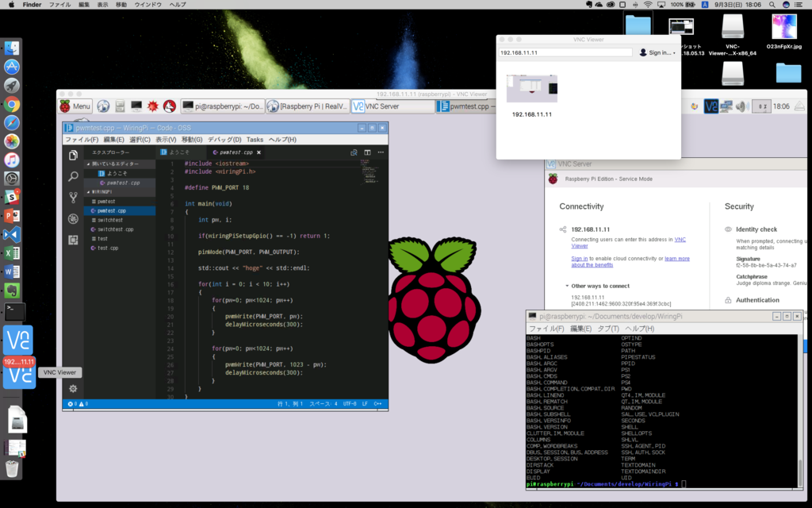This screenshot has width=812, height=508.
Task: Open the Debug view in Code-OSS activity bar
Action: pos(73,219)
